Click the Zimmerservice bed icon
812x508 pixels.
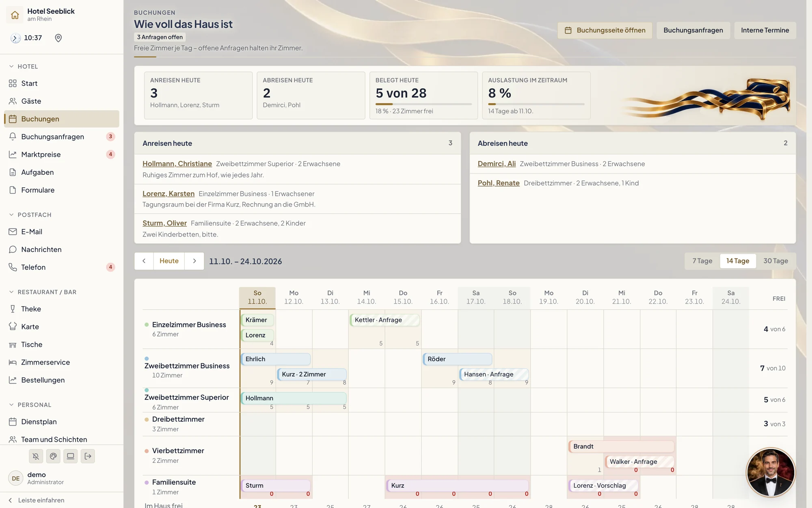coord(13,362)
